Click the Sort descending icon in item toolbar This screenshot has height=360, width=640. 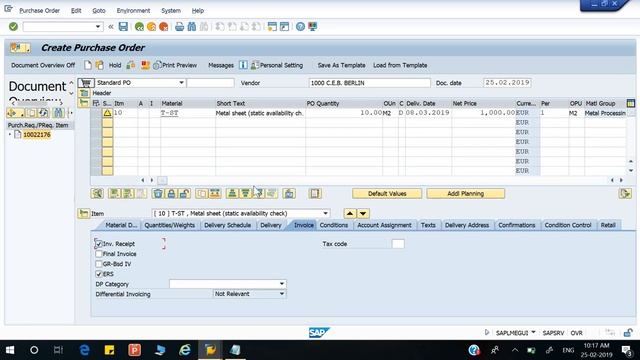point(245,193)
